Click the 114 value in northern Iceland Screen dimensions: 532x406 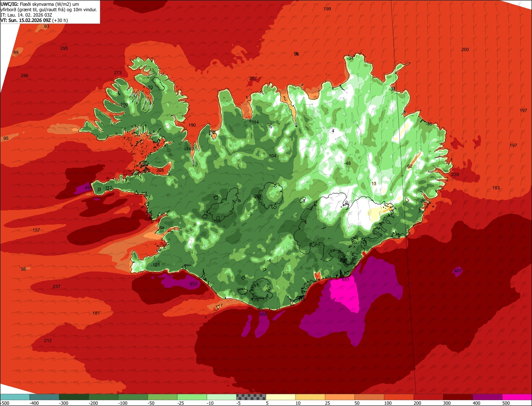click(x=255, y=122)
